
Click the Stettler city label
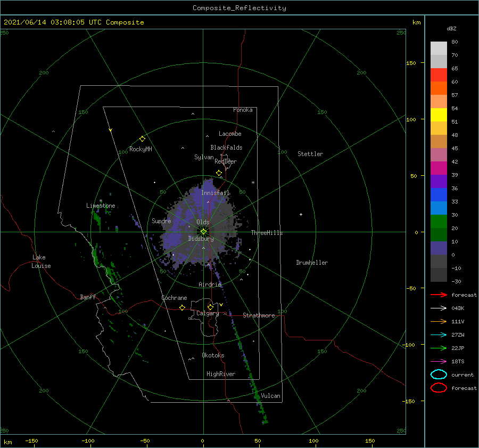tap(310, 154)
